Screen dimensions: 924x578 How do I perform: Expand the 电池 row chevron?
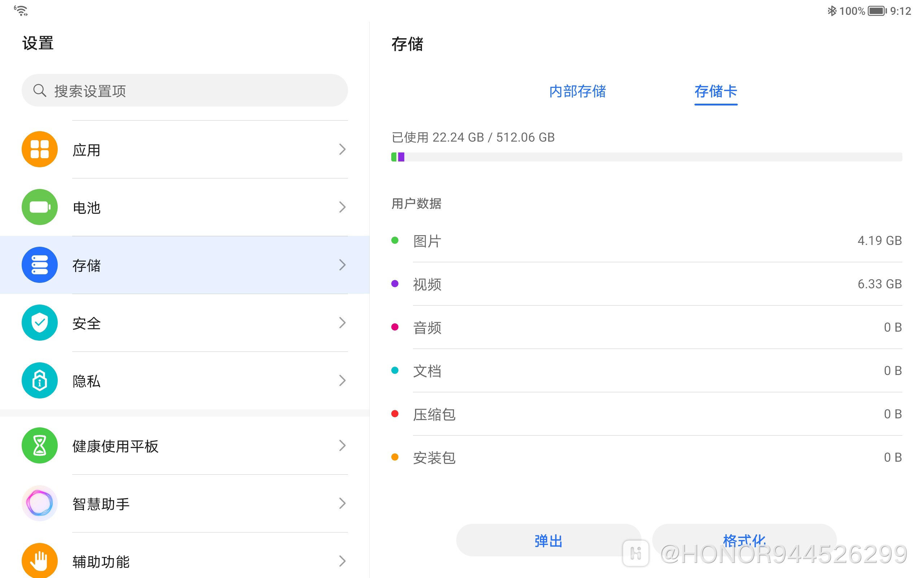pos(343,207)
